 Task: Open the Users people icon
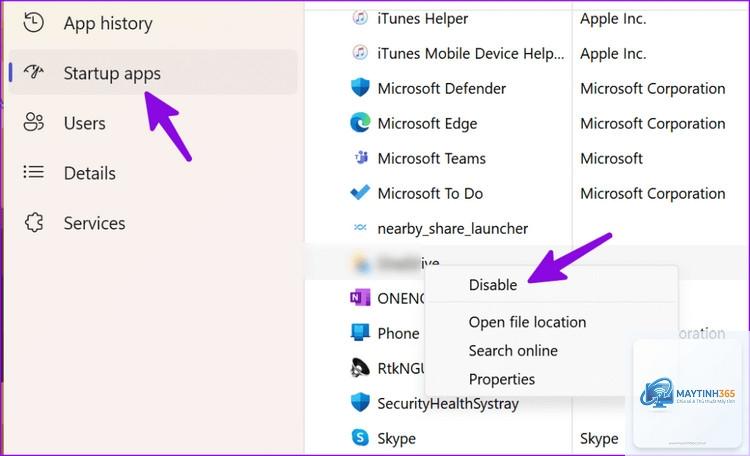pos(33,122)
